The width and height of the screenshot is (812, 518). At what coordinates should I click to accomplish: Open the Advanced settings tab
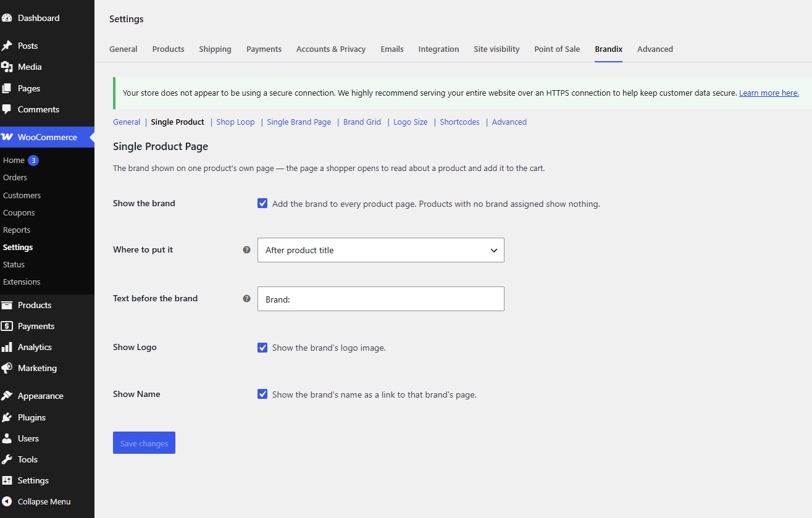click(x=655, y=49)
